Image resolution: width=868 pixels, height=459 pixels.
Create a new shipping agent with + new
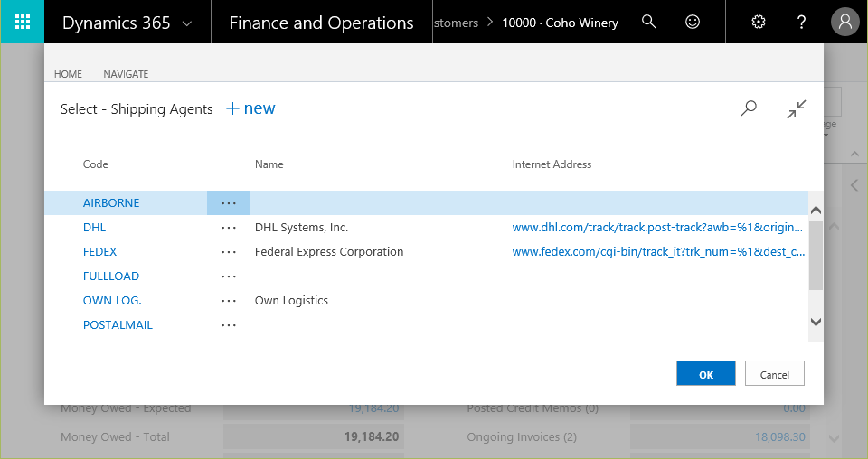point(250,108)
